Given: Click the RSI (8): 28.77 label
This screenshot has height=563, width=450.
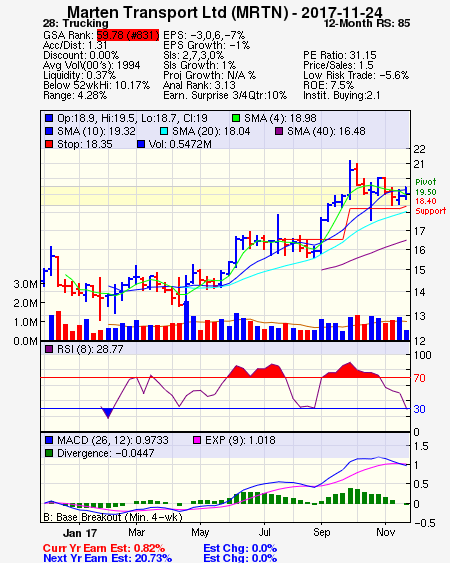Looking at the screenshot, I should 90,349.
